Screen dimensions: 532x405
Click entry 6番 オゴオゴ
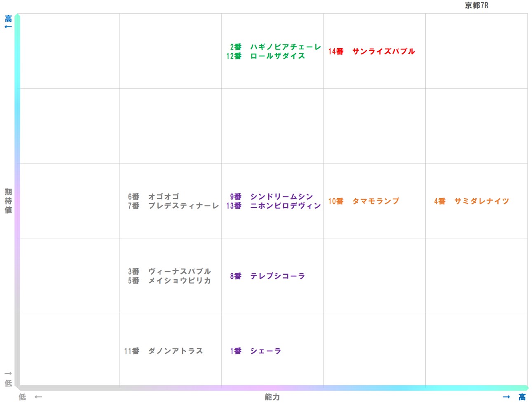pyautogui.click(x=153, y=197)
